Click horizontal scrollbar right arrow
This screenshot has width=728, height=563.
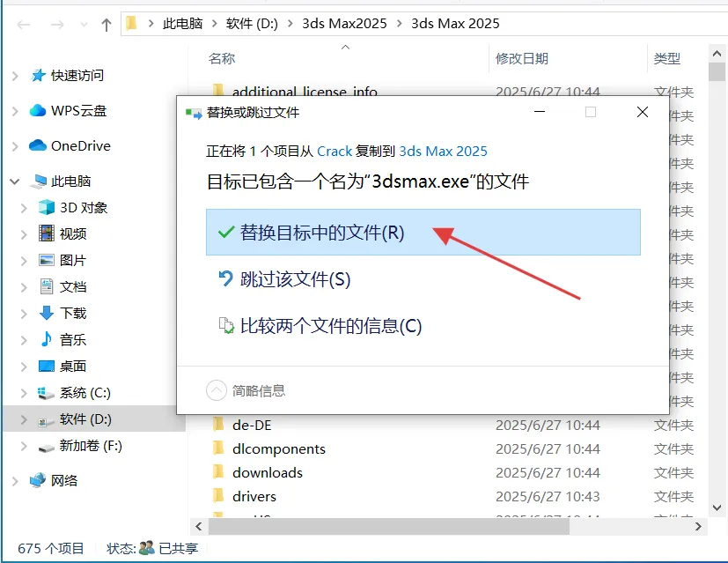coord(698,526)
